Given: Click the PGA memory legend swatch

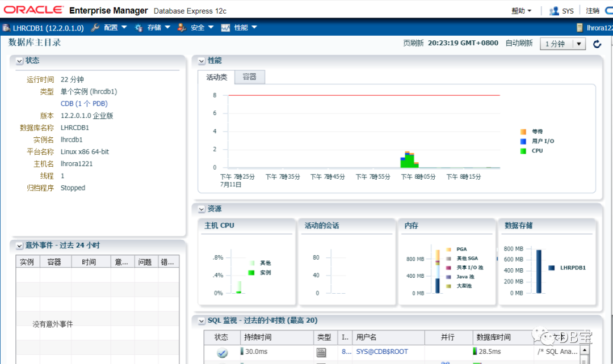Looking at the screenshot, I should 449,249.
